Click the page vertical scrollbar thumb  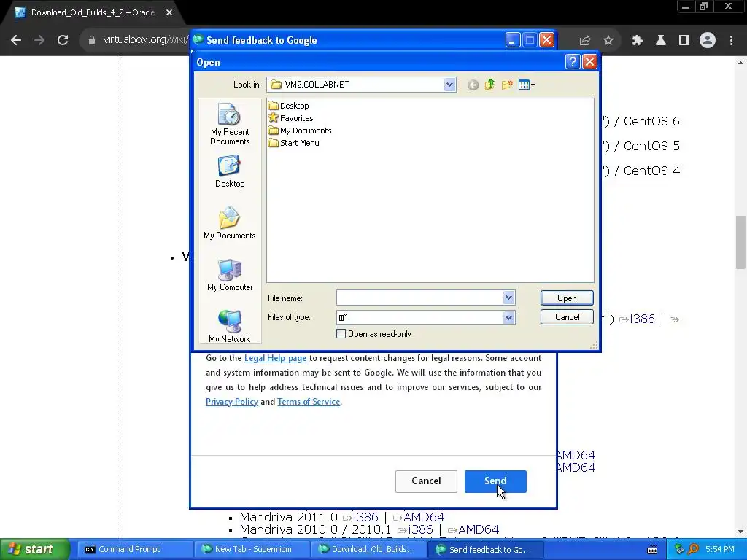[741, 242]
